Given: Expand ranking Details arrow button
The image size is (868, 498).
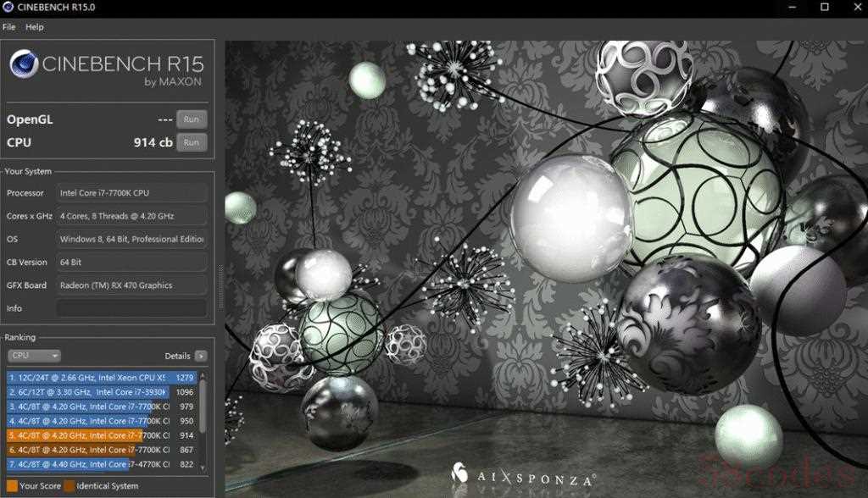Looking at the screenshot, I should pos(201,356).
